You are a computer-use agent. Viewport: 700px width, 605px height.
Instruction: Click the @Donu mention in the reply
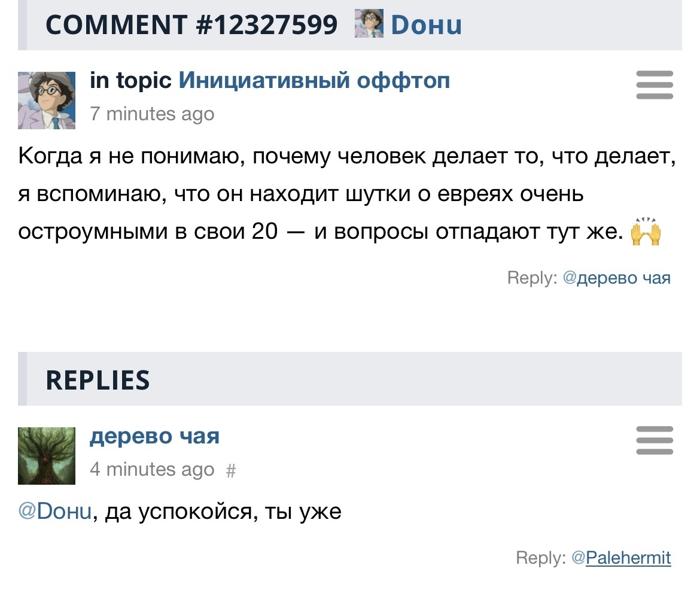(56, 512)
